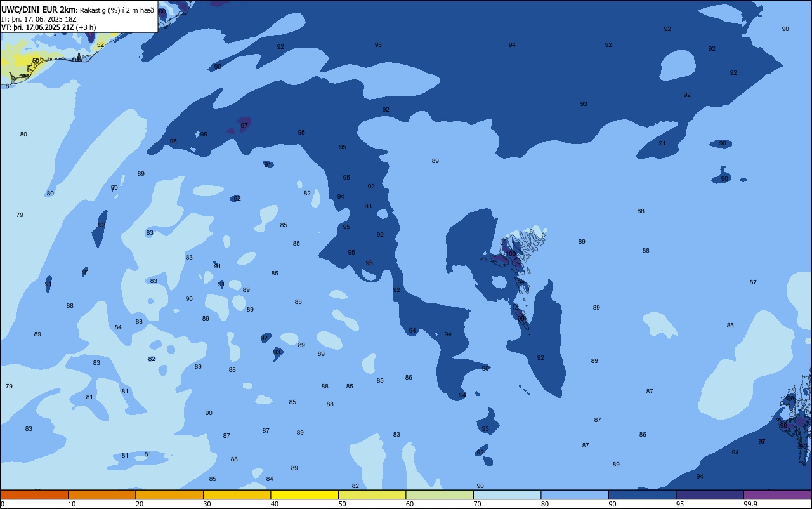Pick the 70–80 pale blue legend swatch
812x509 pixels.
507,494
